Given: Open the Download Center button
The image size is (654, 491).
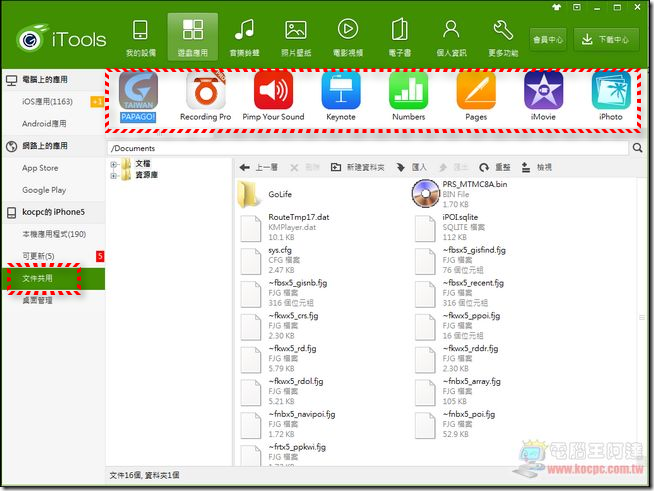Looking at the screenshot, I should coord(606,40).
